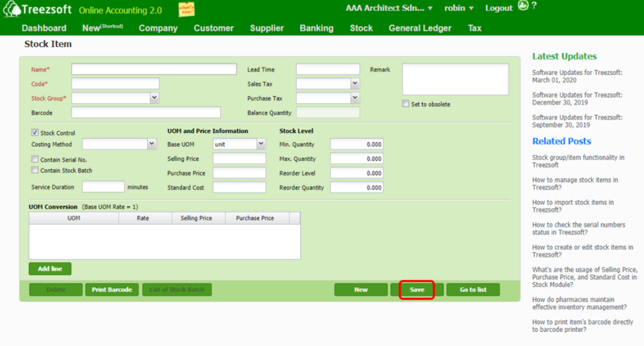Focus the Selling Price input field
This screenshot has width=644, height=346.
(239, 158)
